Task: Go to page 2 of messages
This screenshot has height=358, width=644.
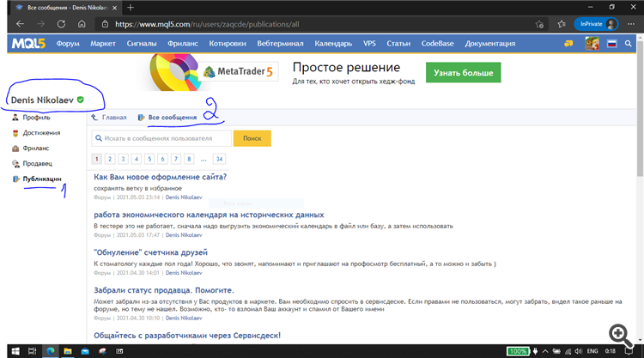Action: (x=110, y=159)
